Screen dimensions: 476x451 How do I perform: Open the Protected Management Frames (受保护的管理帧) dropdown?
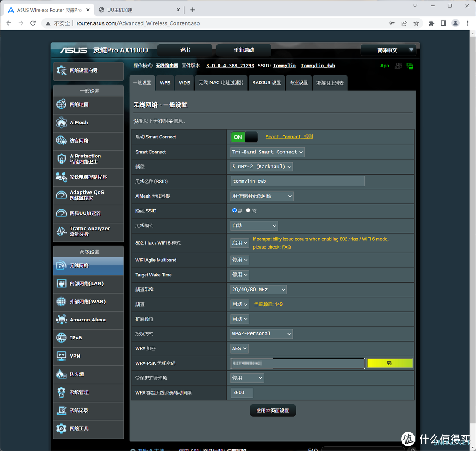[247, 378]
